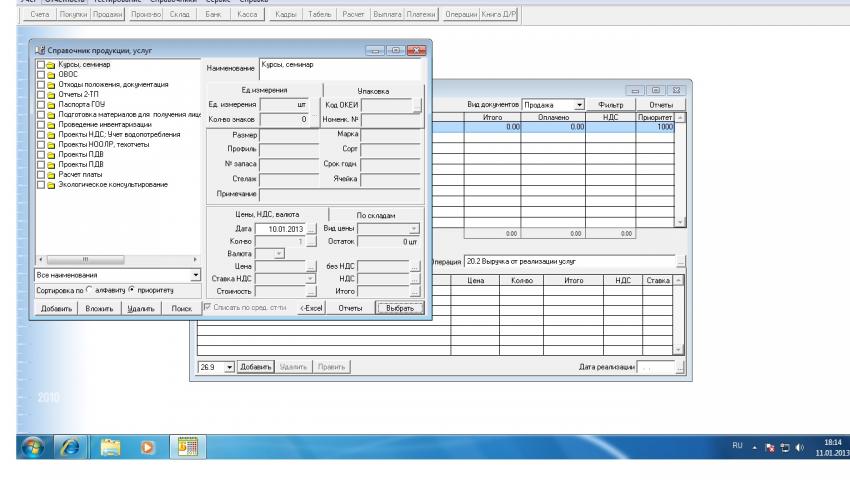850x480 pixels.
Task: Expand the 26.9 account dropdown
Action: [229, 368]
